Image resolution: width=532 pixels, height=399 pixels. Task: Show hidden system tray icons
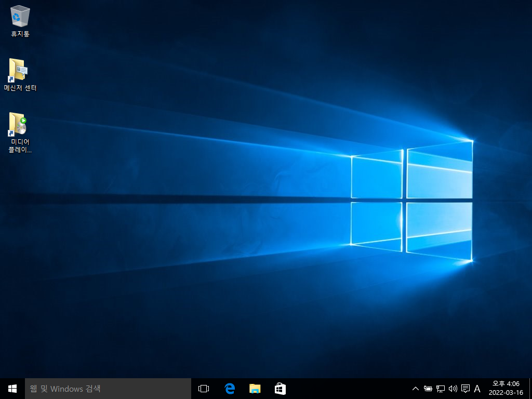pos(415,389)
